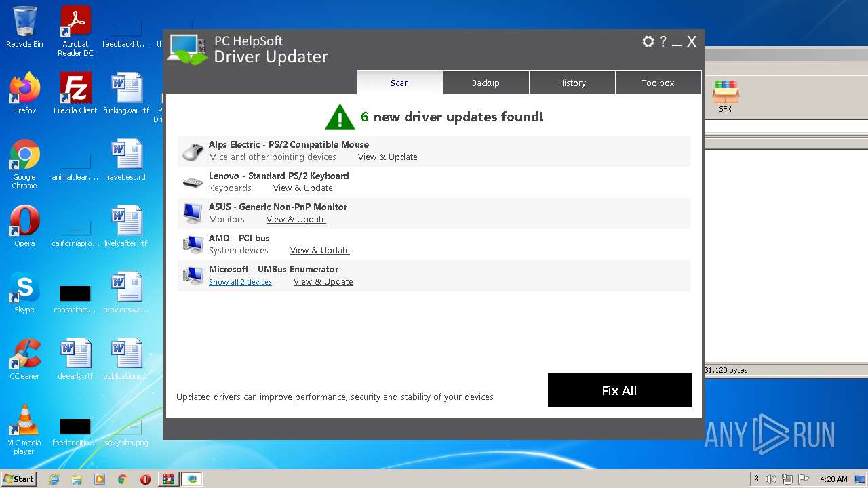View & Update Alps Electric mouse driver
The image size is (868, 488).
coord(388,157)
